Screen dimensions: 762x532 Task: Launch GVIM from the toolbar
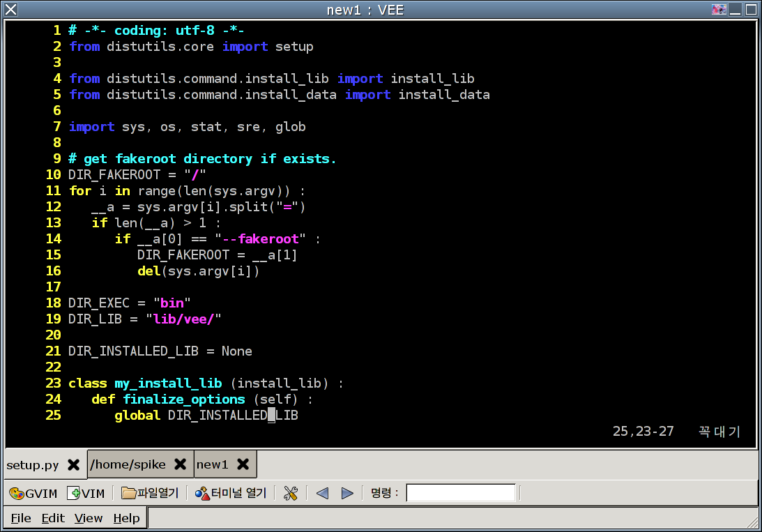coord(33,494)
